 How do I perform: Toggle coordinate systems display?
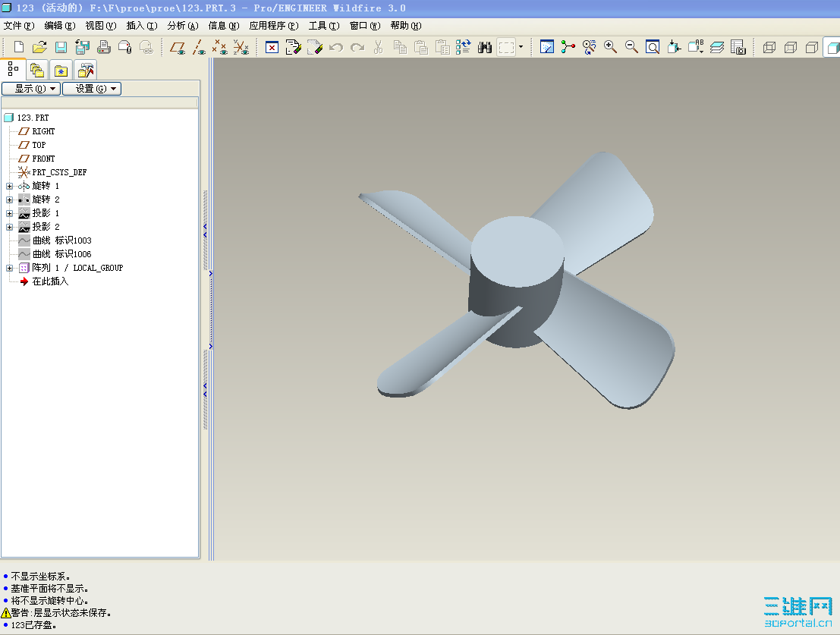(x=241, y=47)
